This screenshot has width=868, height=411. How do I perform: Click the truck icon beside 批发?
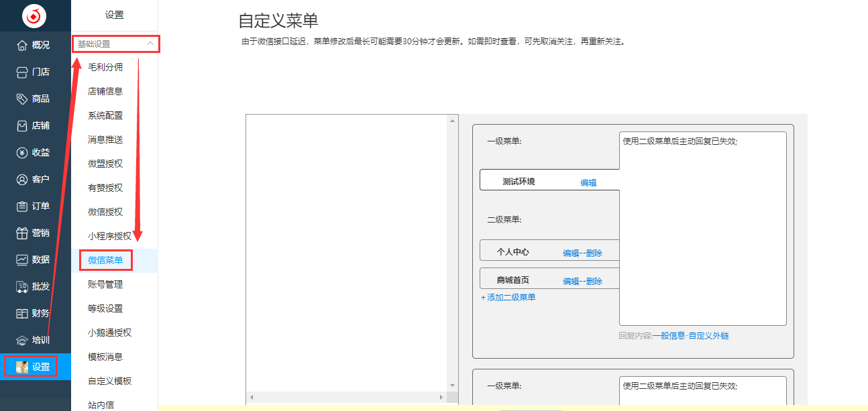tap(22, 286)
